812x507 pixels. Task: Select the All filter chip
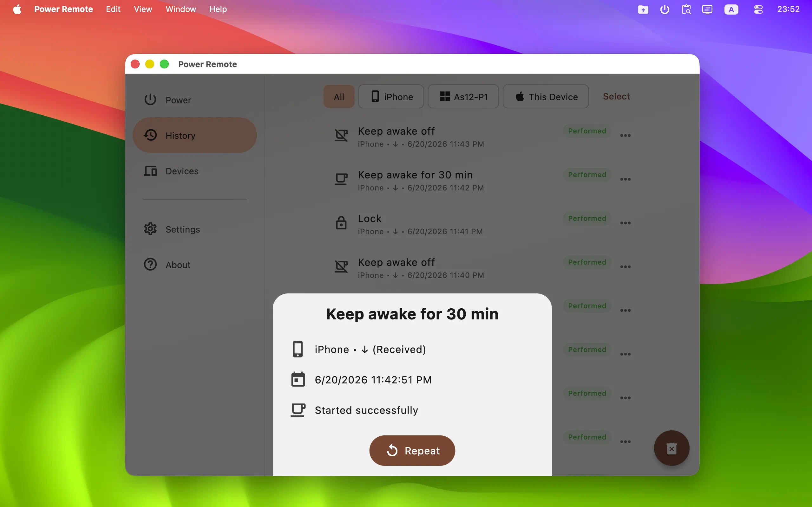point(339,97)
